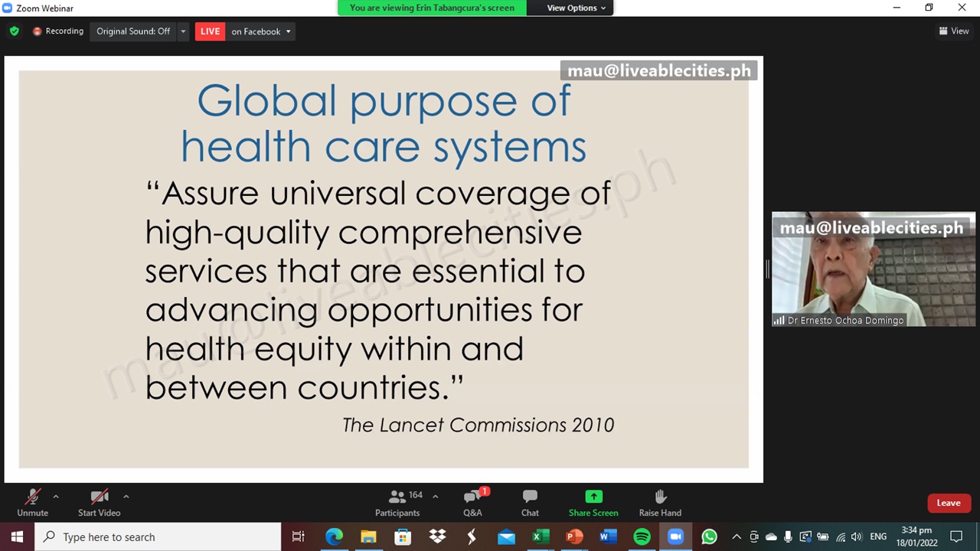Open Excel from the taskbar
The width and height of the screenshot is (980, 551).
(540, 536)
